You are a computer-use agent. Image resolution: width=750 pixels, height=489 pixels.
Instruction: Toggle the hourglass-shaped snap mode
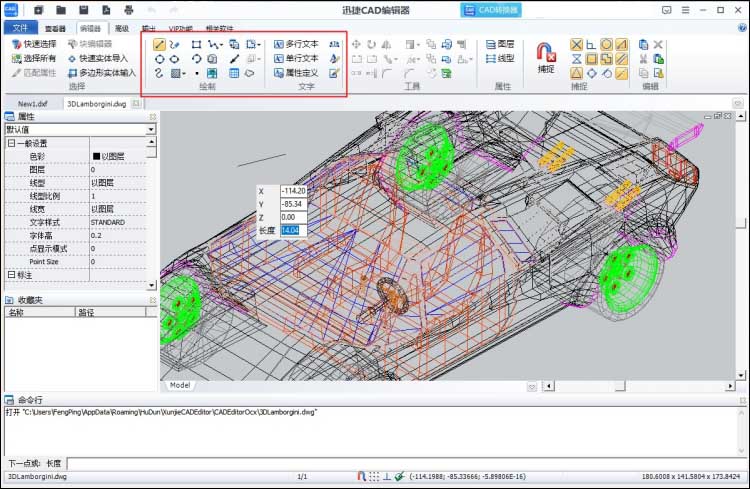(x=576, y=59)
